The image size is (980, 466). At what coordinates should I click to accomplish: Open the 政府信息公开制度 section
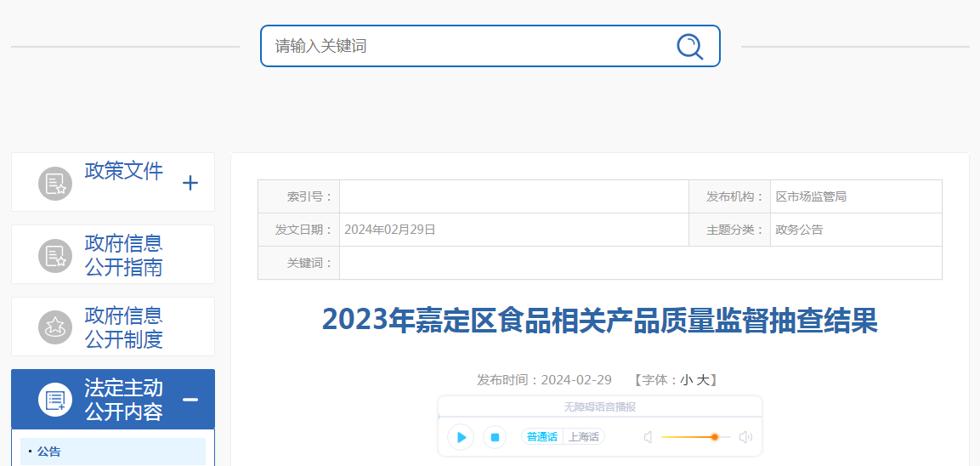pyautogui.click(x=124, y=327)
